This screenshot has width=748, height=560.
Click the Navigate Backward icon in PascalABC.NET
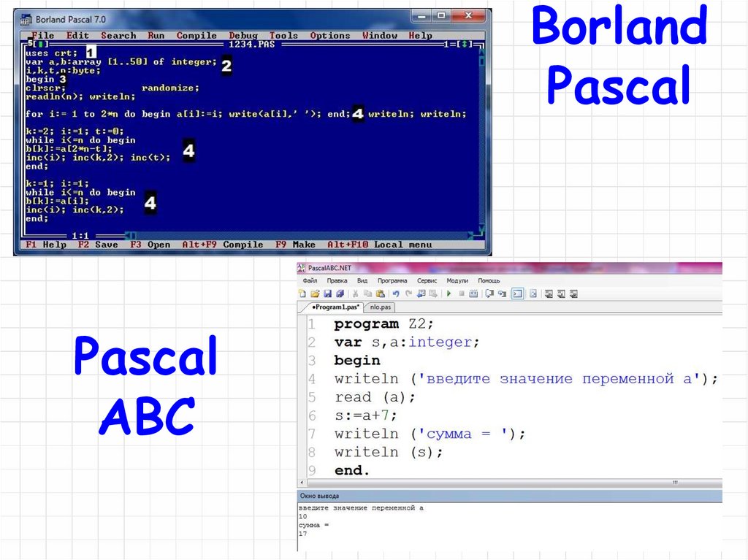(421, 294)
